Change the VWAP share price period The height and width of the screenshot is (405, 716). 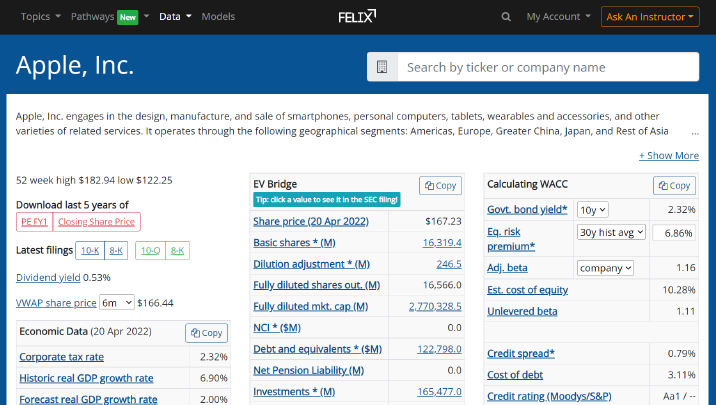pos(116,302)
